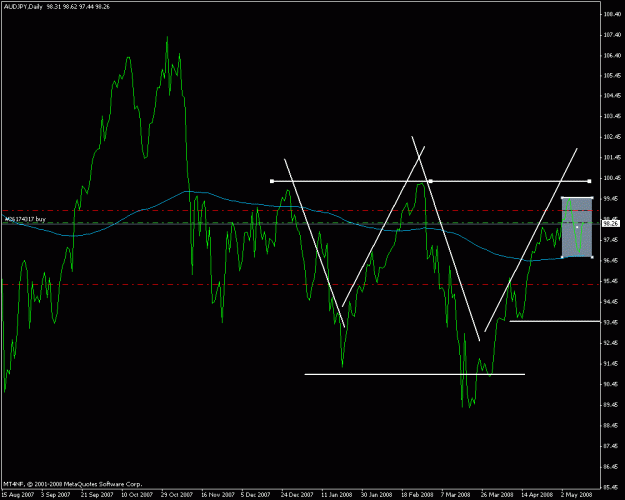Click the 18 Feb 2008 date label
Viewport: 625px width, 500px height.
tap(417, 495)
